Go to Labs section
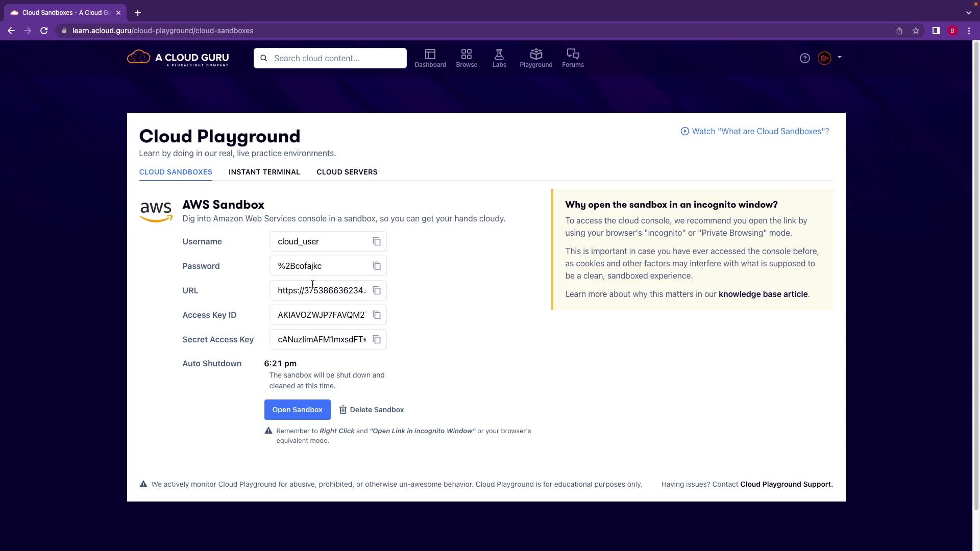 (x=499, y=58)
